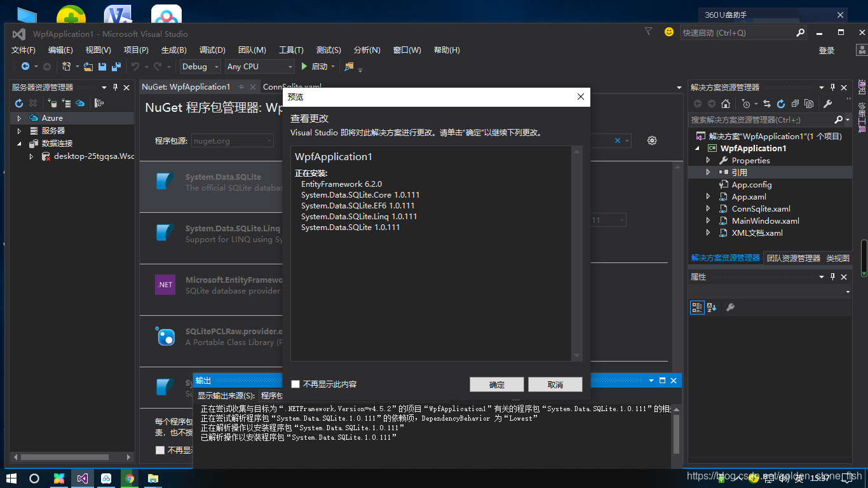Screen dimensions: 868x488
Task: Click the Server Explorer horizontal scrollbar
Action: click(x=71, y=457)
